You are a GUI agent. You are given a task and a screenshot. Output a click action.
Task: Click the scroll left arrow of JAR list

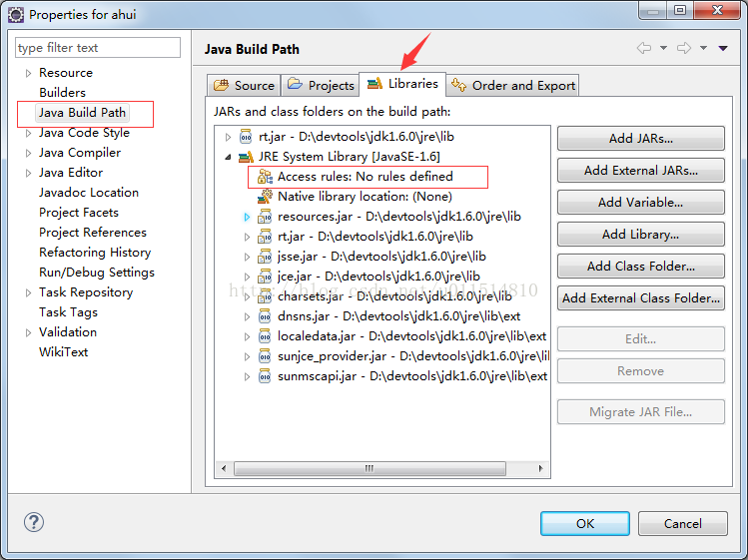pyautogui.click(x=224, y=468)
